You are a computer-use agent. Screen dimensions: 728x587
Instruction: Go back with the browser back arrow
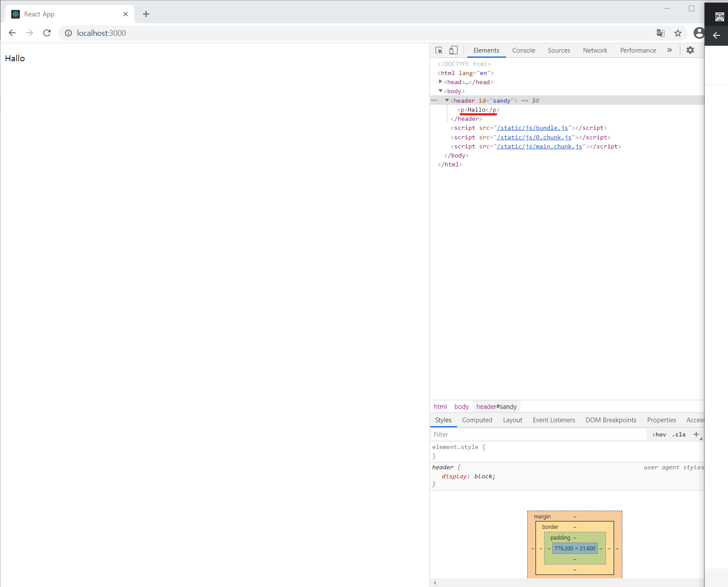pyautogui.click(x=12, y=33)
